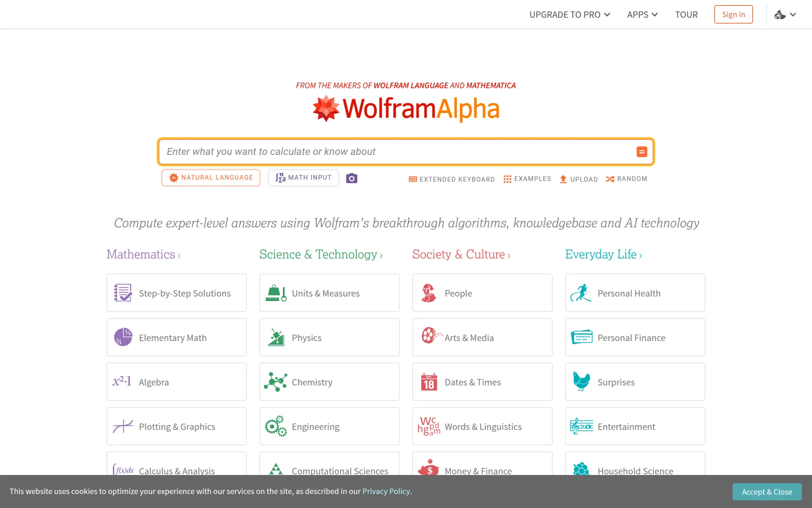
Task: Click the Chemistry molecule icon
Action: pyautogui.click(x=275, y=381)
